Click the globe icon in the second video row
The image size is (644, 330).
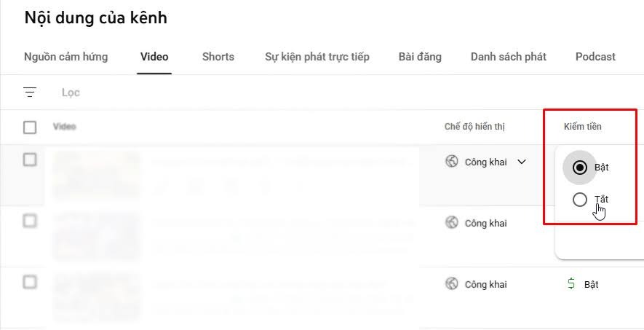pos(452,223)
